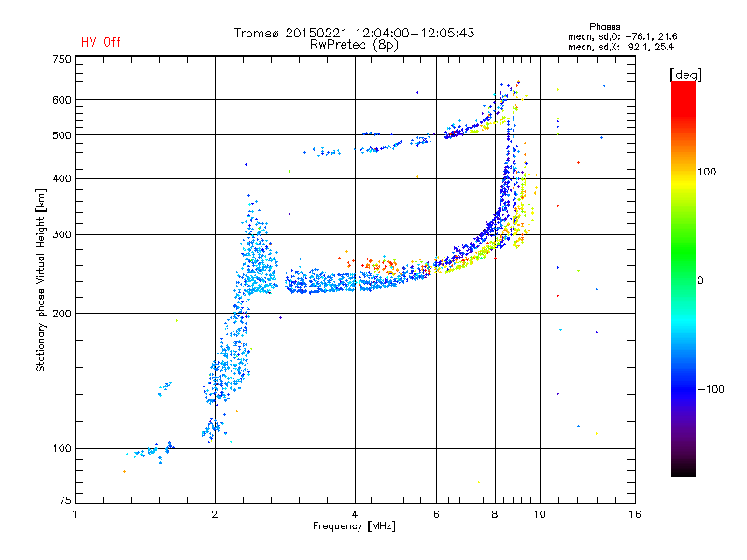Screen dimensions: 747x560
Task: Click the x-axis '4' tick label
Action: 355,514
